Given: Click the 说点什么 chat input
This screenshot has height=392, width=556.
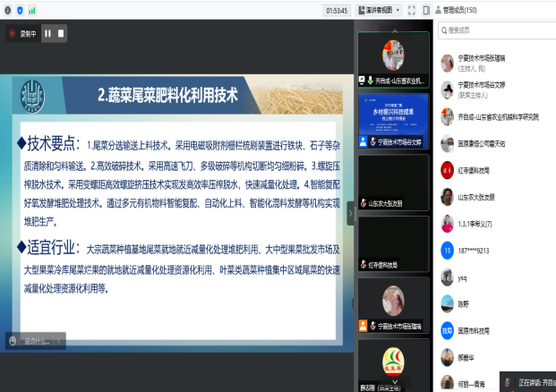Looking at the screenshot, I should coord(37,341).
